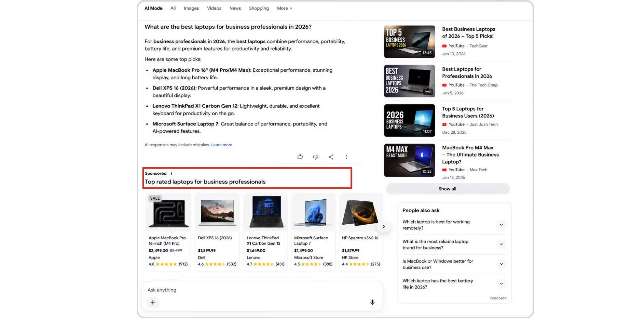Click Lenovo ThinkPad X1 Carbon Gen 12 product title
This screenshot has height=319, width=644.
click(x=263, y=241)
